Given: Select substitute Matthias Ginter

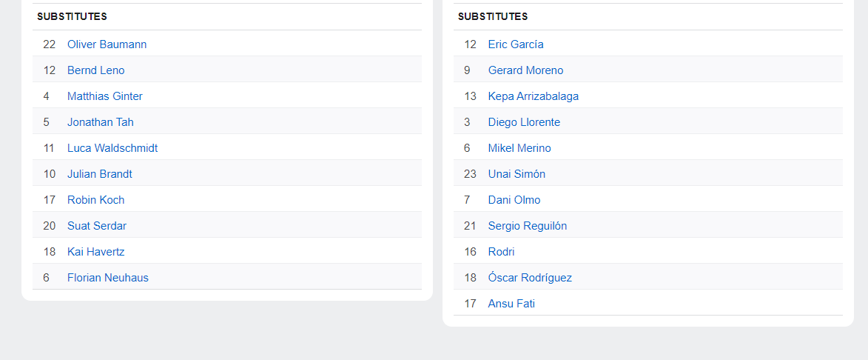Looking at the screenshot, I should pyautogui.click(x=104, y=96).
